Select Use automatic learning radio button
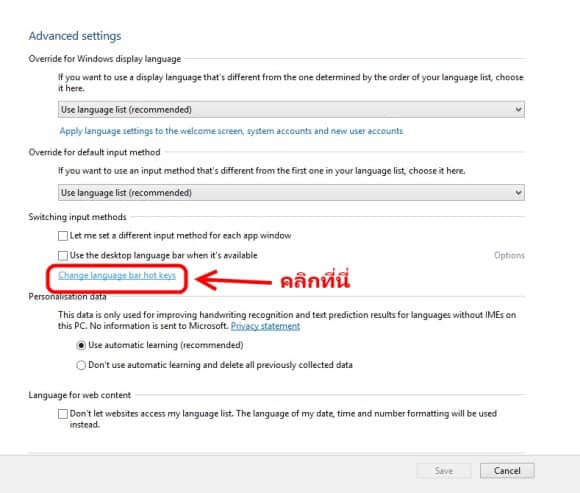The height and width of the screenshot is (493, 580). [81, 345]
